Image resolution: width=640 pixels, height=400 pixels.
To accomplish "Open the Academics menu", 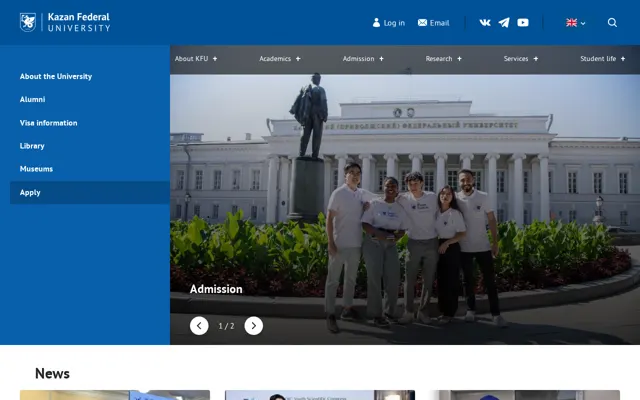I will pyautogui.click(x=275, y=59).
